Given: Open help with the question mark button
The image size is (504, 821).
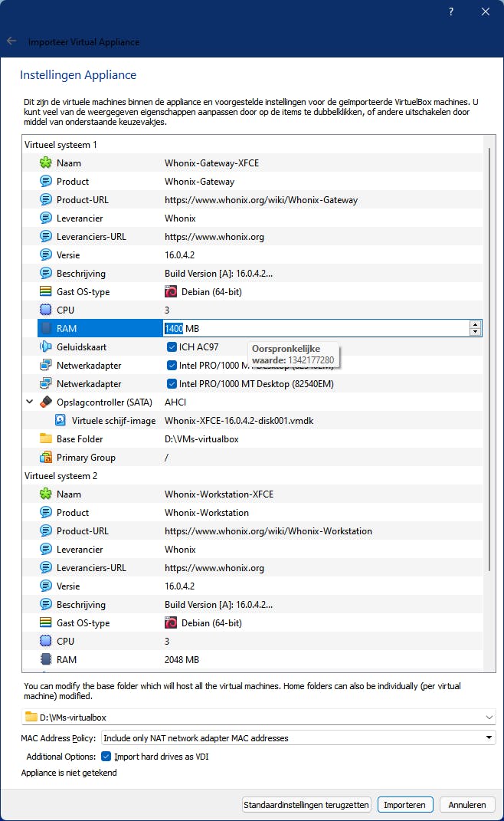Looking at the screenshot, I should [x=451, y=11].
